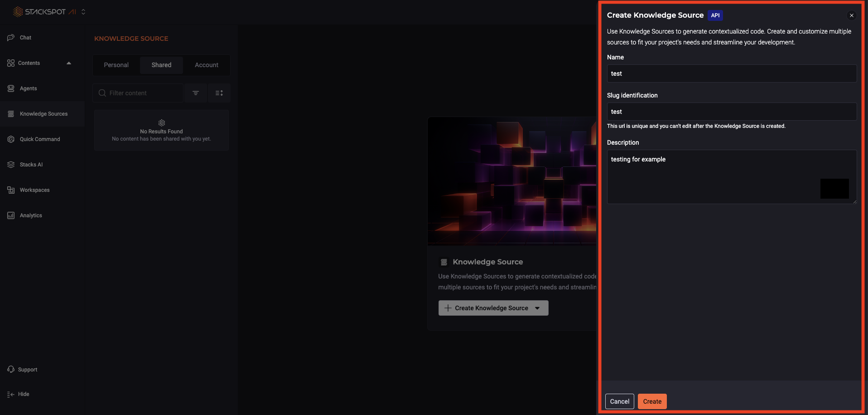
Task: Open Knowledge Sources from the sidebar
Action: point(43,113)
